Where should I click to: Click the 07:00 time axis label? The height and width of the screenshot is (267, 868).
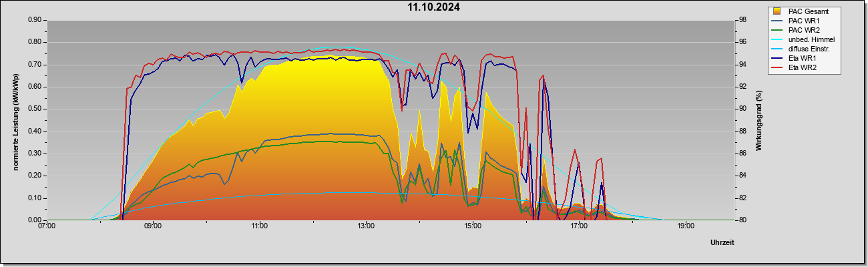pos(47,226)
